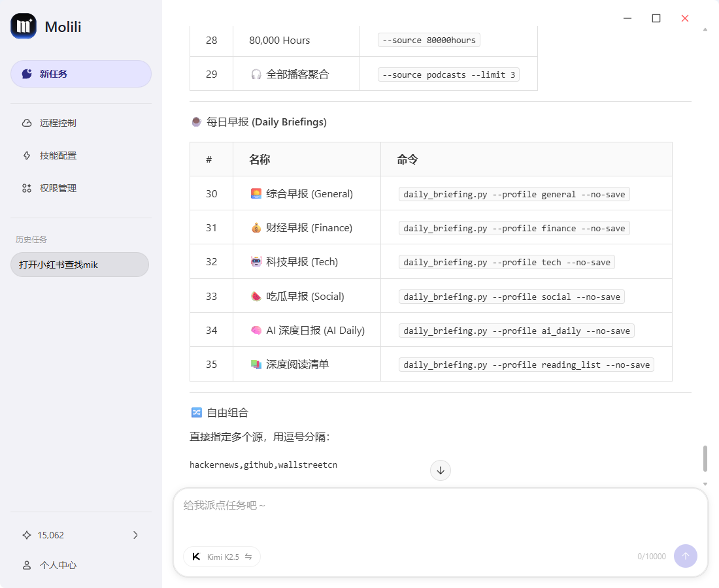Click the cloud icon beside 远程控制

pos(27,123)
